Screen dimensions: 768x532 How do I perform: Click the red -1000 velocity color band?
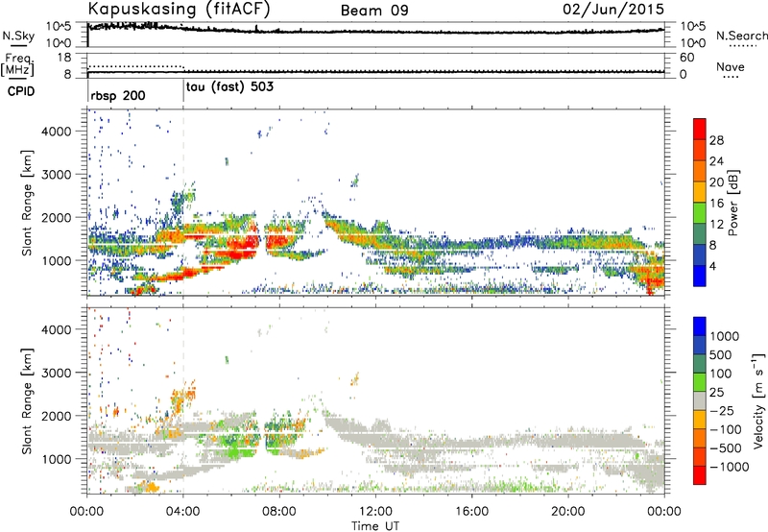700,475
